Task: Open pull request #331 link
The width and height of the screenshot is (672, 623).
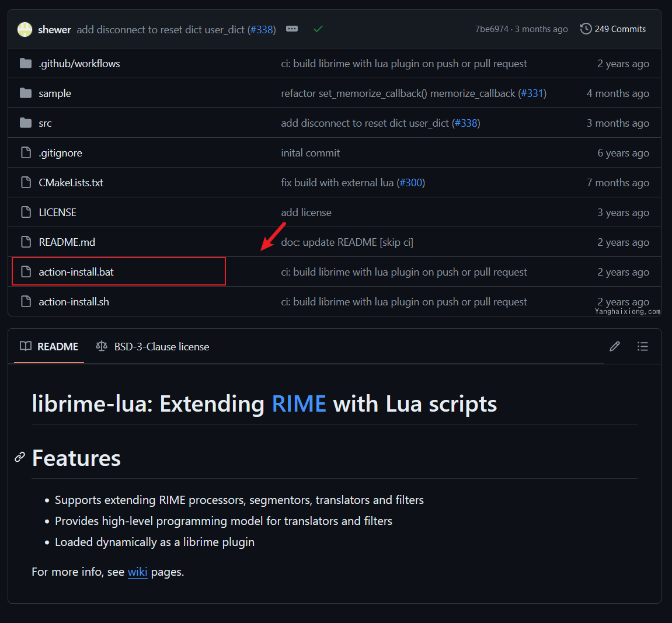Action: pyautogui.click(x=532, y=93)
